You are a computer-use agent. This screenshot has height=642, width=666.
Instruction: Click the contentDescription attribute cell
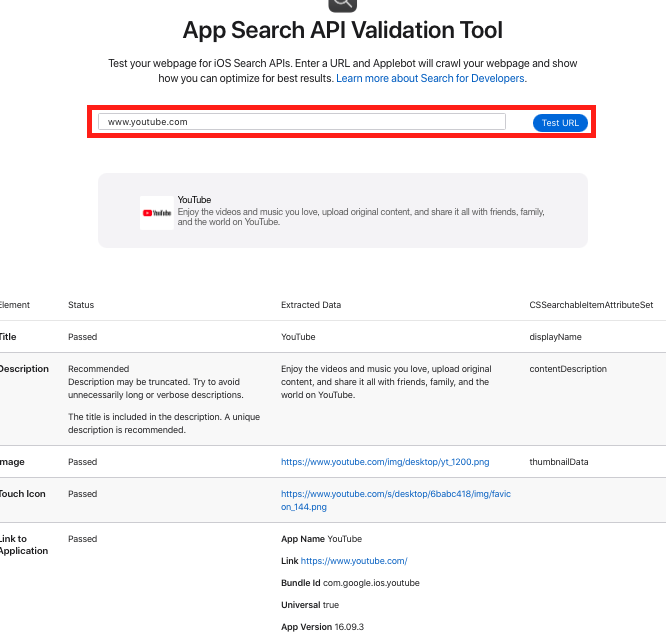click(x=568, y=369)
